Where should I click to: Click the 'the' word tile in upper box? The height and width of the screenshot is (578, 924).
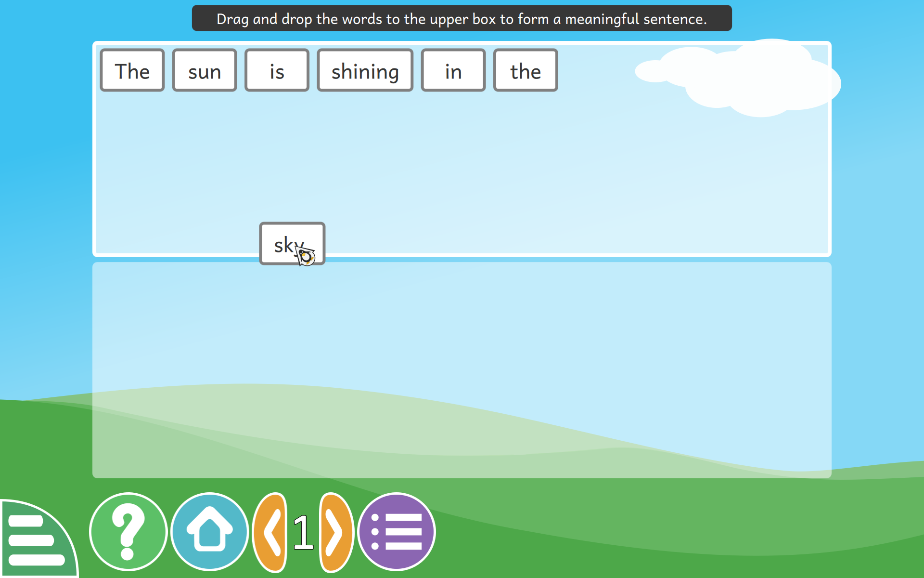pos(525,69)
